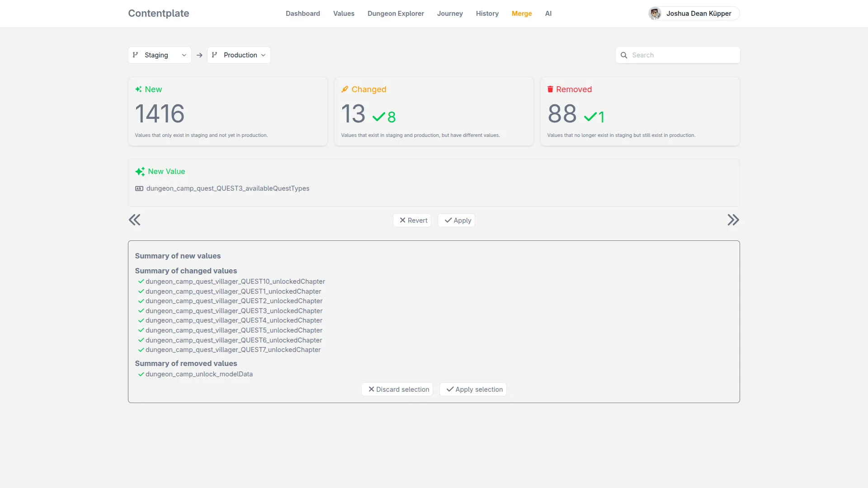Select the Merge nav item
The height and width of the screenshot is (488, 868).
[522, 14]
